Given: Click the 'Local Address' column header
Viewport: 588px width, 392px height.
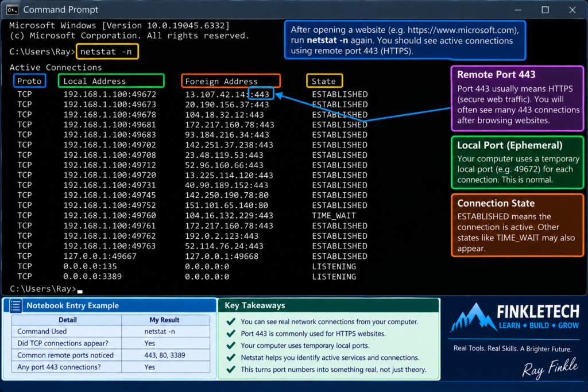Looking at the screenshot, I should coord(111,81).
